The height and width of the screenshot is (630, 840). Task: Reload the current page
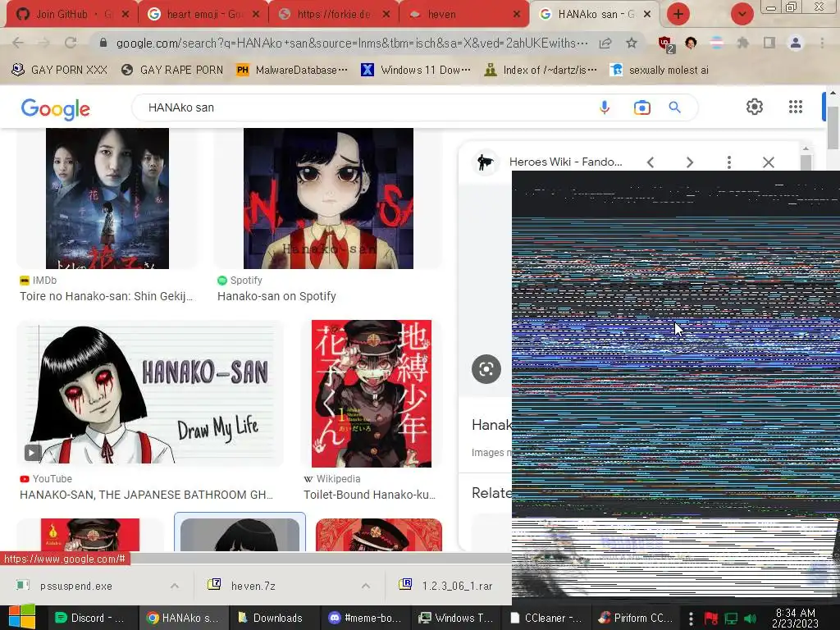pyautogui.click(x=71, y=43)
